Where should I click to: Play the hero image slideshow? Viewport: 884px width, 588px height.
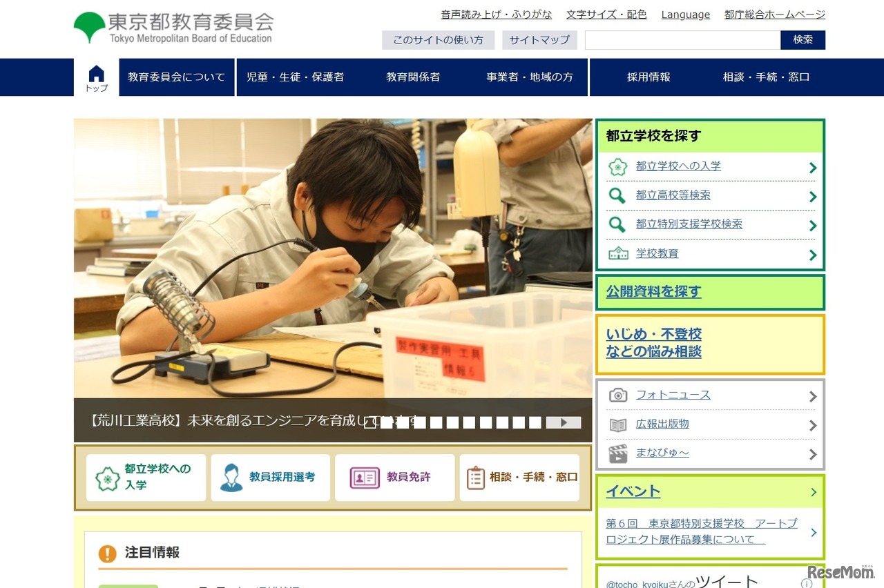564,423
